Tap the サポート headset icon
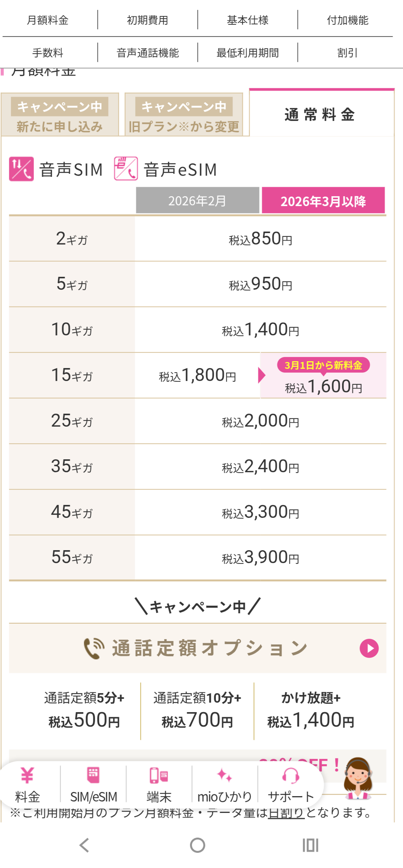This screenshot has height=868, width=403. 291,776
